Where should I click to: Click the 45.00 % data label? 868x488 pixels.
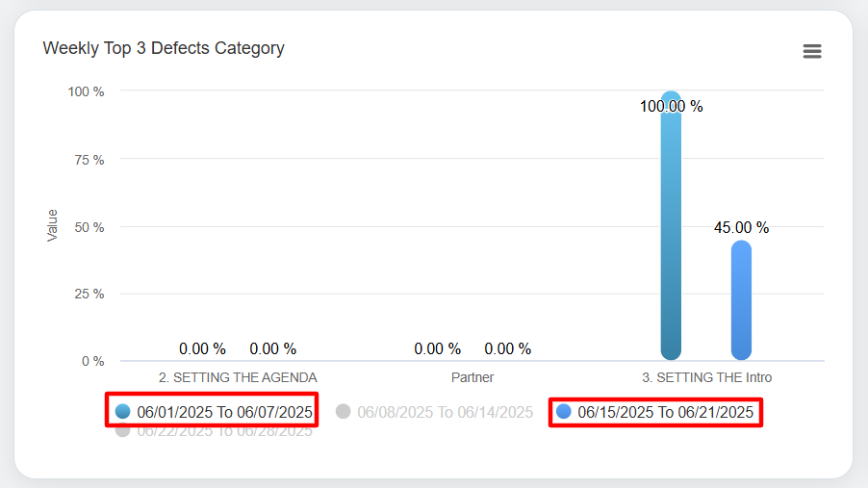point(741,228)
